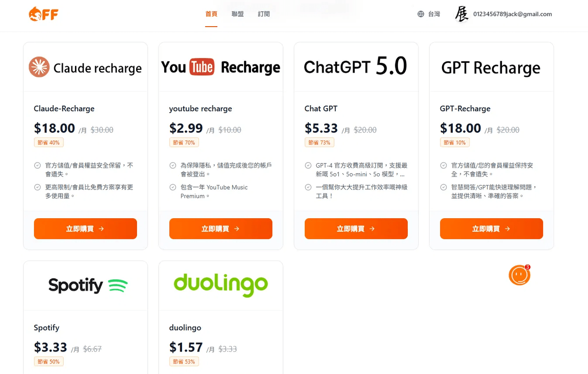Click the Chat GPT product title

pos(321,109)
